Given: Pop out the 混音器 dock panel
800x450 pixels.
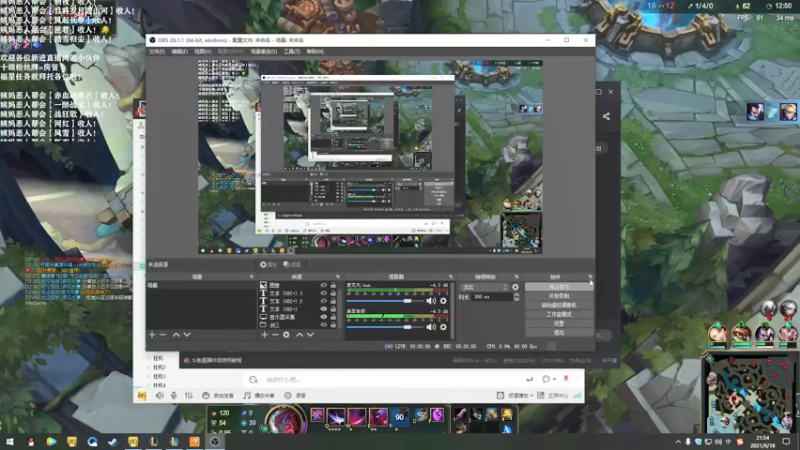Looking at the screenshot, I should 450,277.
